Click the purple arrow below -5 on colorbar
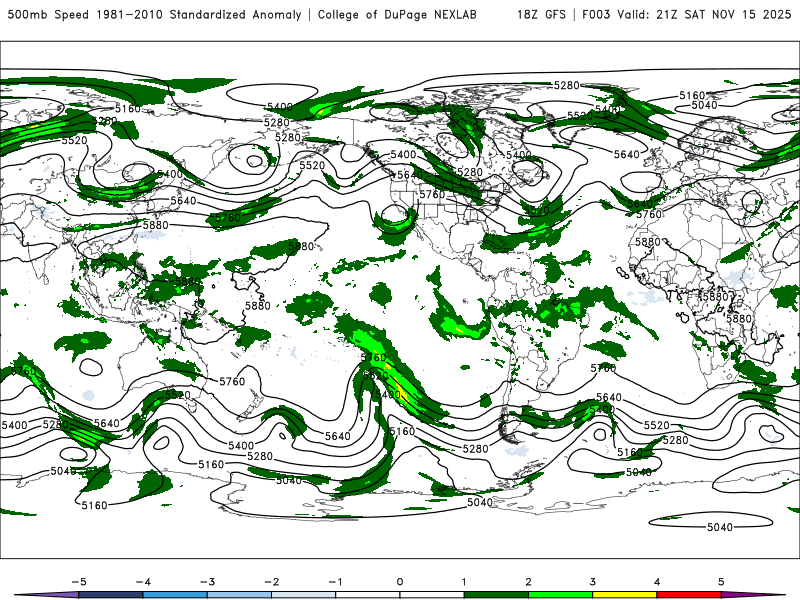800x600 pixels. [47, 595]
